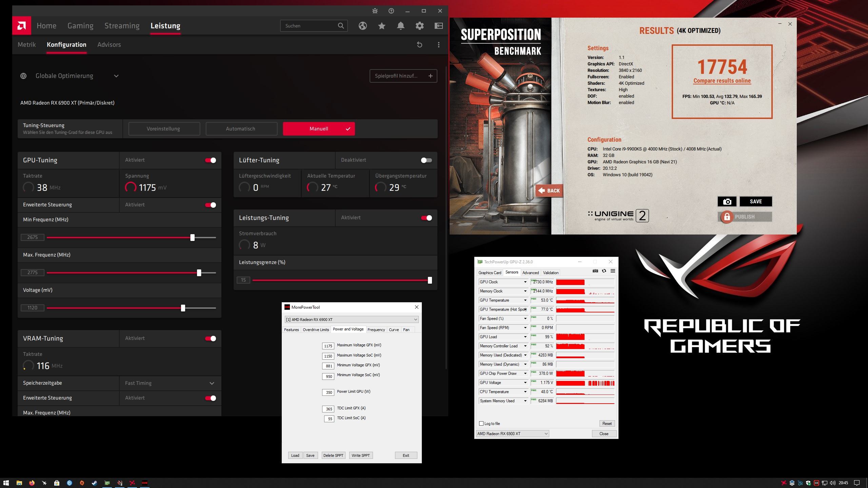The height and width of the screenshot is (488, 868).
Task: Switch to the Gaming tab in Radeon Software
Action: click(x=80, y=26)
